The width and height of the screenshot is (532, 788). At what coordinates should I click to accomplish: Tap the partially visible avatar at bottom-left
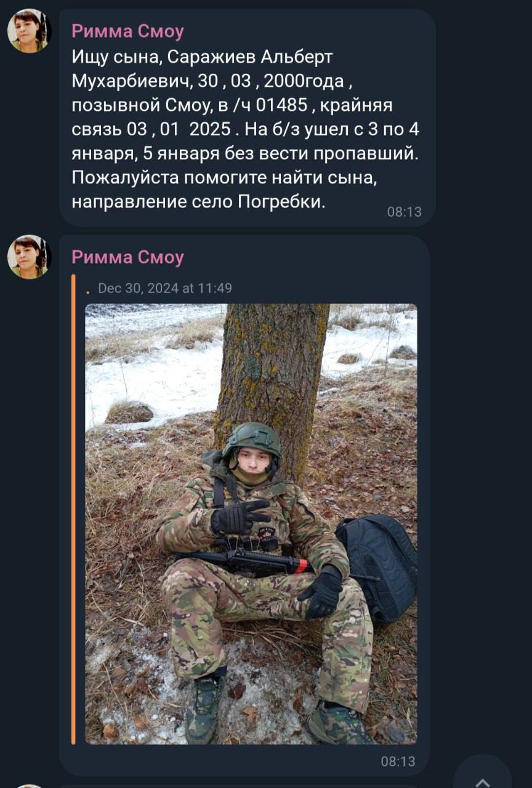coord(29,786)
